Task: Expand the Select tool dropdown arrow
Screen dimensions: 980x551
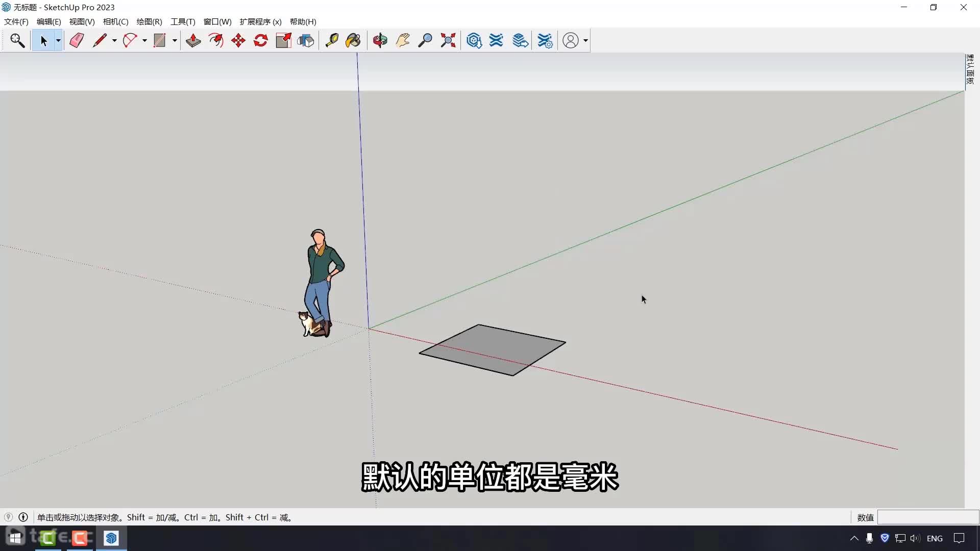Action: coord(58,41)
